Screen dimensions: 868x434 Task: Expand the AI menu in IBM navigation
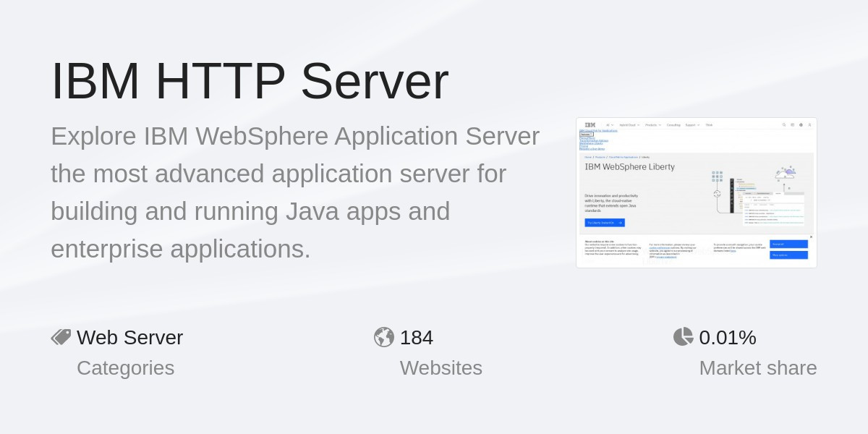click(x=610, y=125)
